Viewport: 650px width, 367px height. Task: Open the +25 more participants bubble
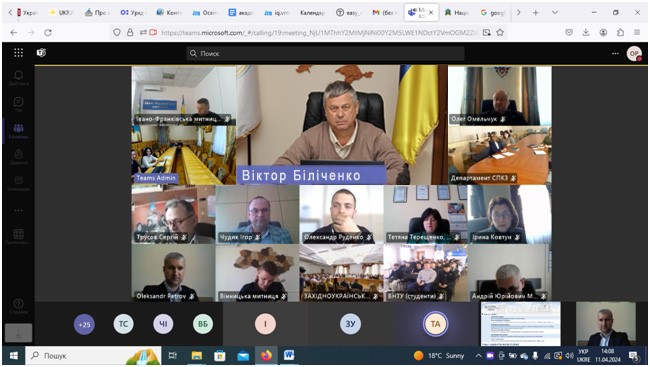point(84,324)
